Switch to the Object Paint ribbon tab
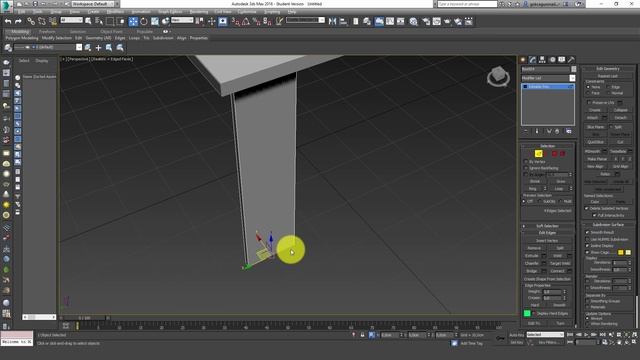This screenshot has height=360, width=640. click(111, 31)
